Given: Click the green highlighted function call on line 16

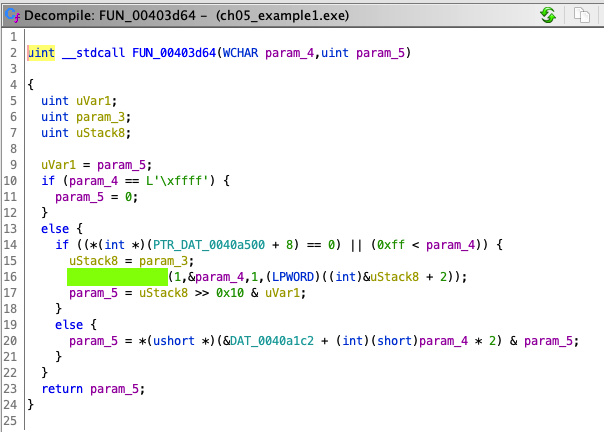Looking at the screenshot, I should coord(117,277).
